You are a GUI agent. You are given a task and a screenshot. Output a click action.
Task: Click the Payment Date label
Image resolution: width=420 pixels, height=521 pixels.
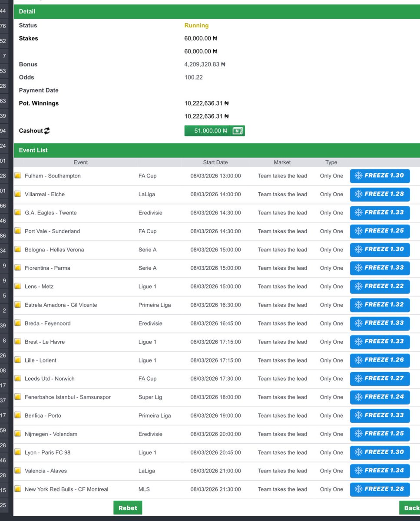39,90
